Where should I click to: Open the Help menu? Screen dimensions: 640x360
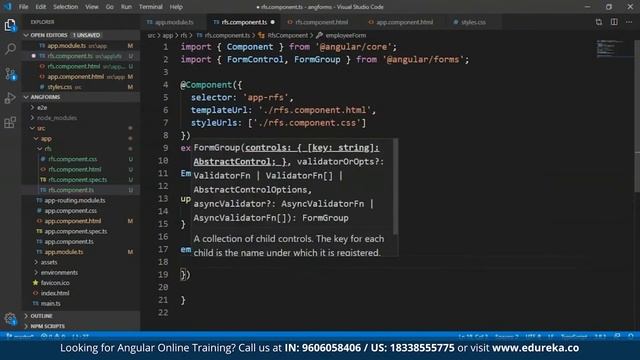point(176,7)
